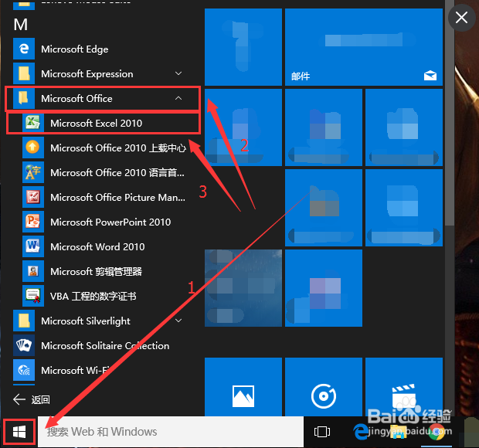The image size is (479, 448).
Task: Click the Office 2010 Upload Center icon
Action: [33, 148]
